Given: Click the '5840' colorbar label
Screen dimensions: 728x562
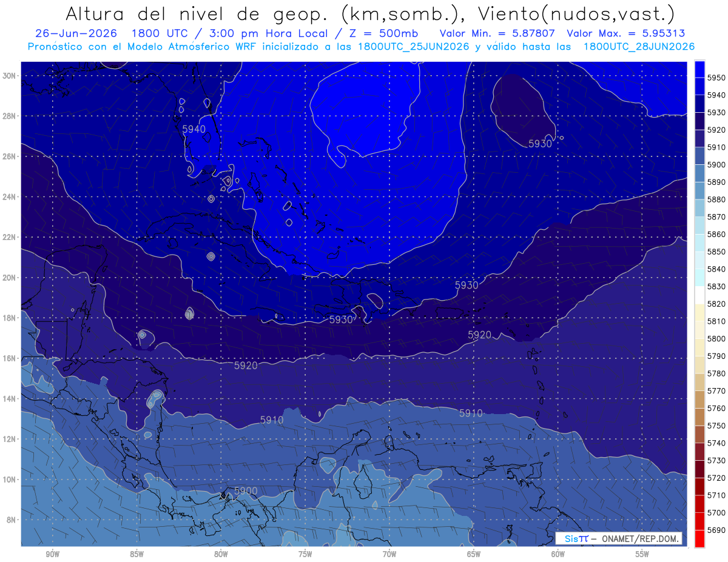Looking at the screenshot, I should pos(716,269).
